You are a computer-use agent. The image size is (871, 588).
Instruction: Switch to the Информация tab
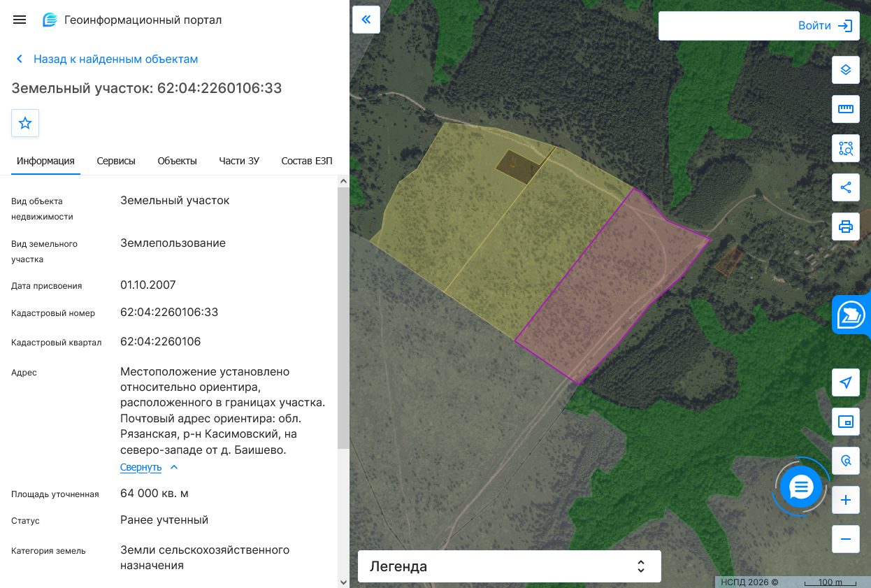(x=46, y=161)
